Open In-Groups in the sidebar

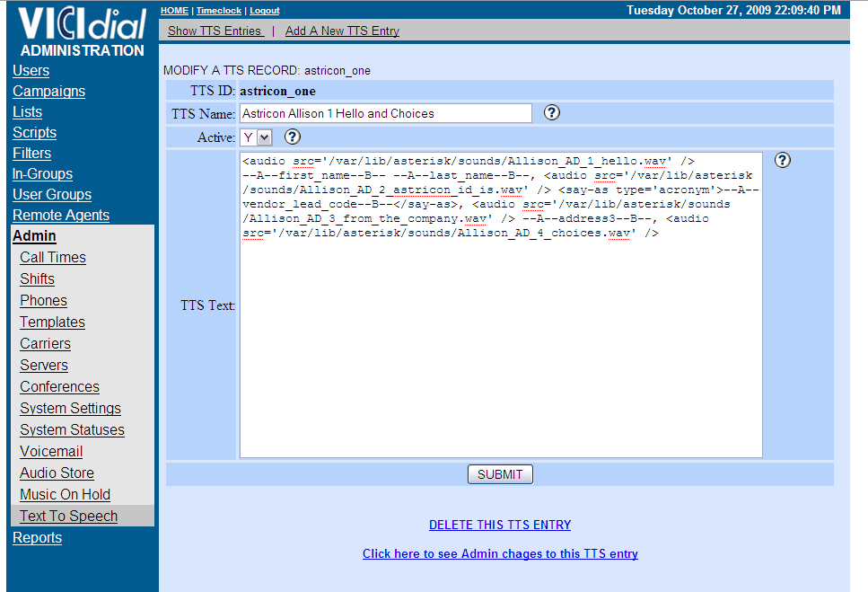(42, 174)
